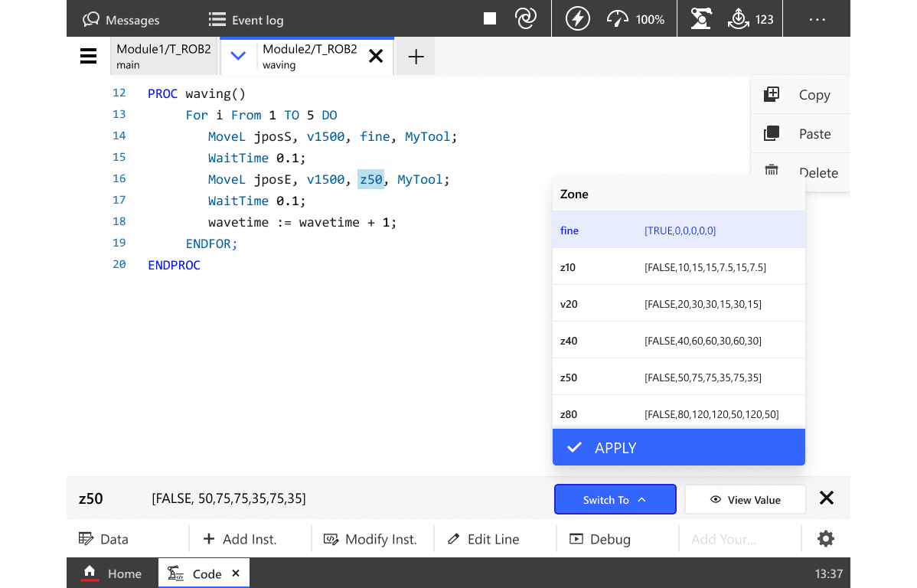The image size is (917, 588).
Task: Click Copy in the side menu
Action: (800, 95)
